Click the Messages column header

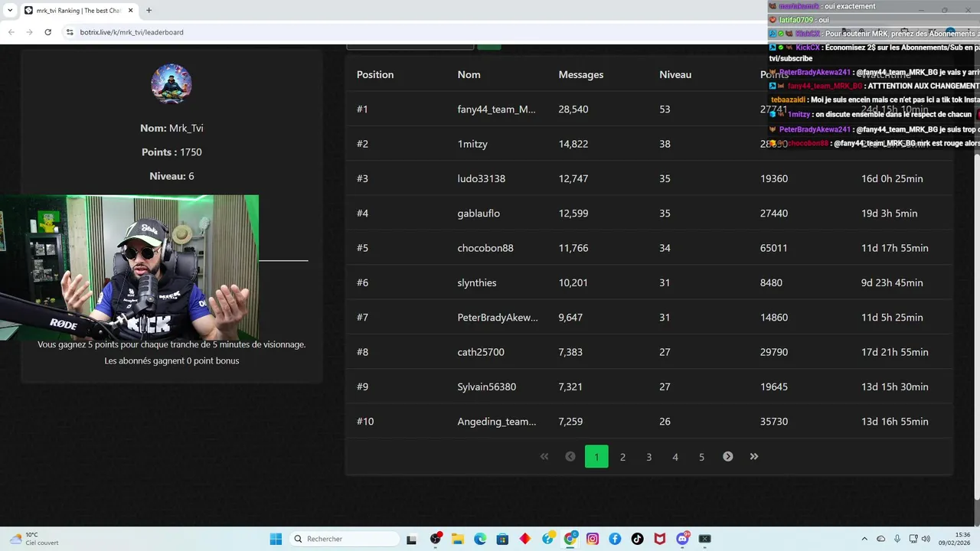581,74
